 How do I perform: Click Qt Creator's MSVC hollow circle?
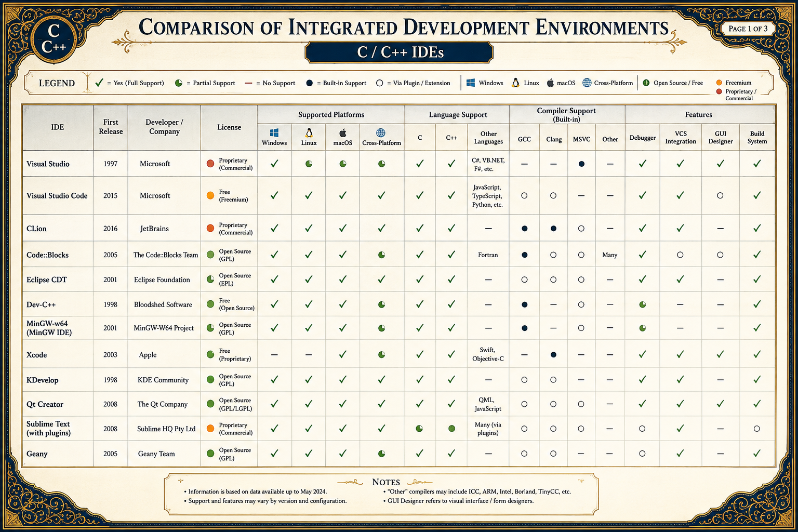click(x=581, y=404)
